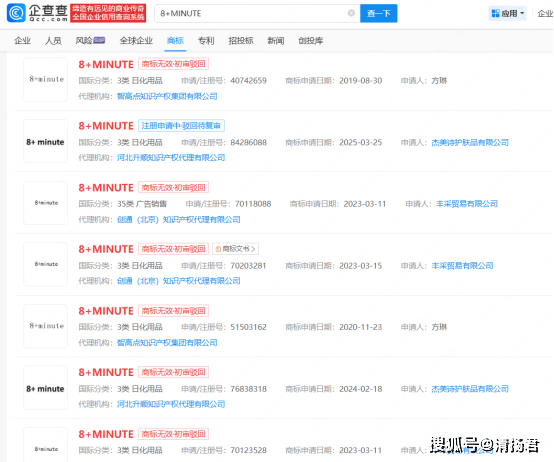Switch to the 新闻 tab

click(276, 41)
